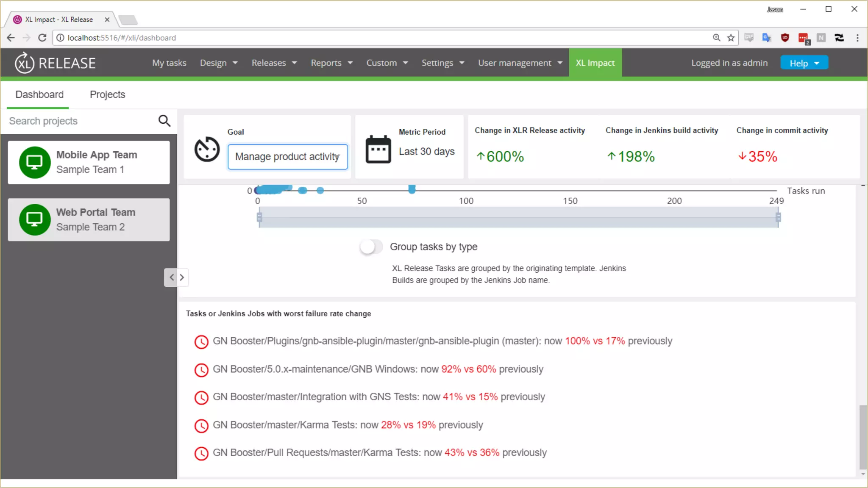
Task: Expand the Reports menu dropdown
Action: point(331,63)
